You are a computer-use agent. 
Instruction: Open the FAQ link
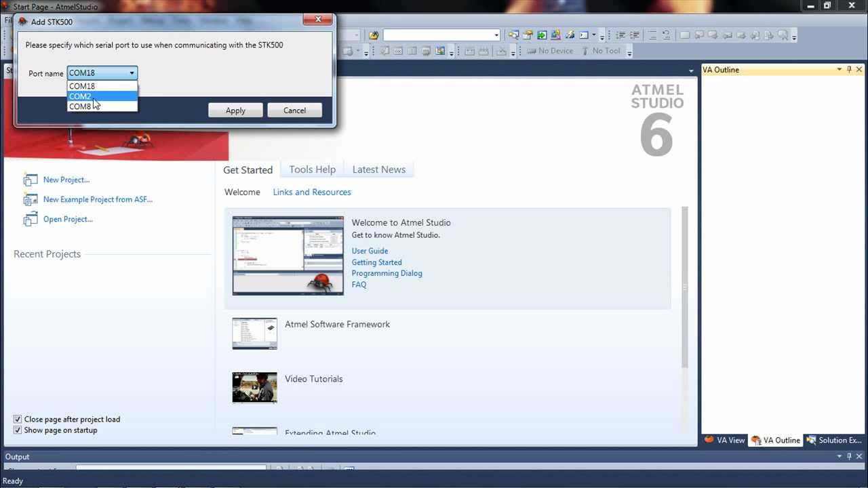(x=359, y=285)
